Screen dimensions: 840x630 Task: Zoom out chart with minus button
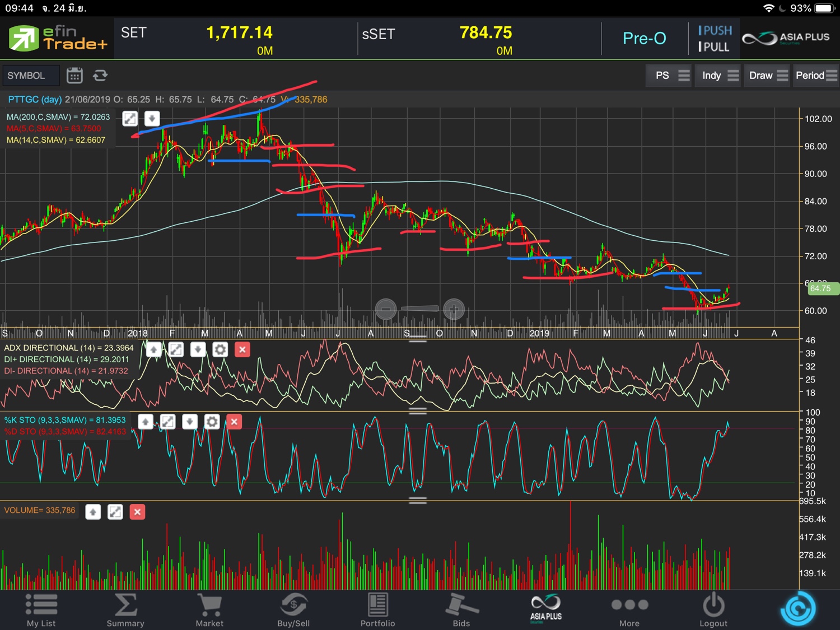(x=386, y=309)
